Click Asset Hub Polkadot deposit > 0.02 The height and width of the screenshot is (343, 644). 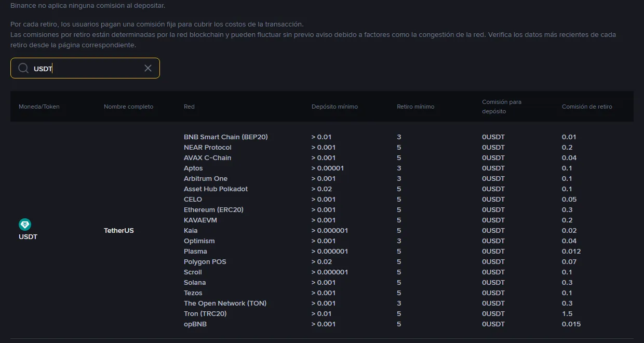[321, 189]
